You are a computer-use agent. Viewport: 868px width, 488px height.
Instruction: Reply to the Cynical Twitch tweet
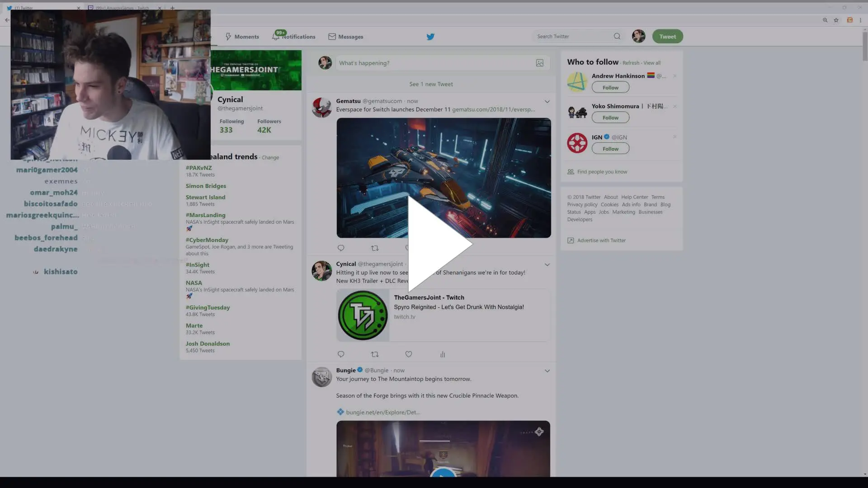341,354
